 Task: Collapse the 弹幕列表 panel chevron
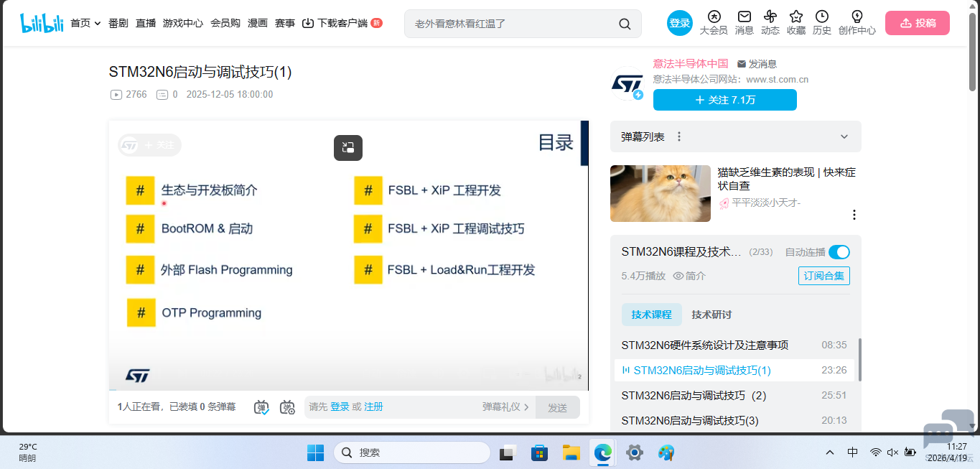coord(845,136)
